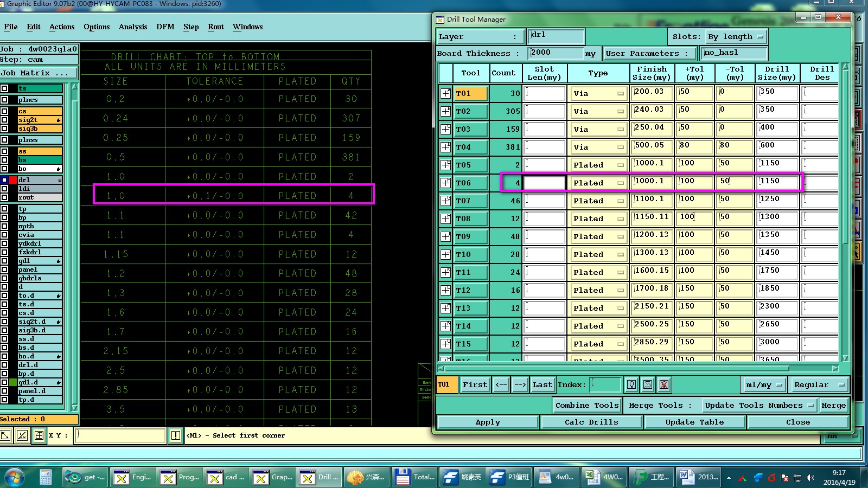
Task: Expand the plus icon on row T01
Action: point(445,93)
